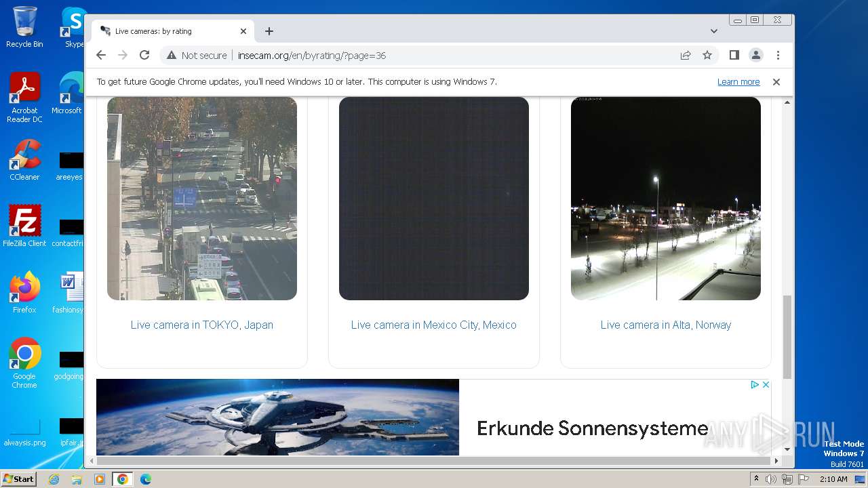Open the Not secure site info
Viewport: 868px width, 488px height.
click(x=197, y=56)
